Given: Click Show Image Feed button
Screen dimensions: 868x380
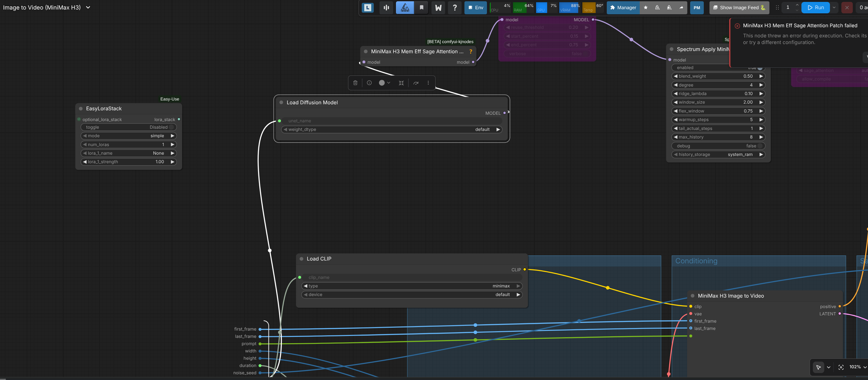Looking at the screenshot, I should coord(739,7).
